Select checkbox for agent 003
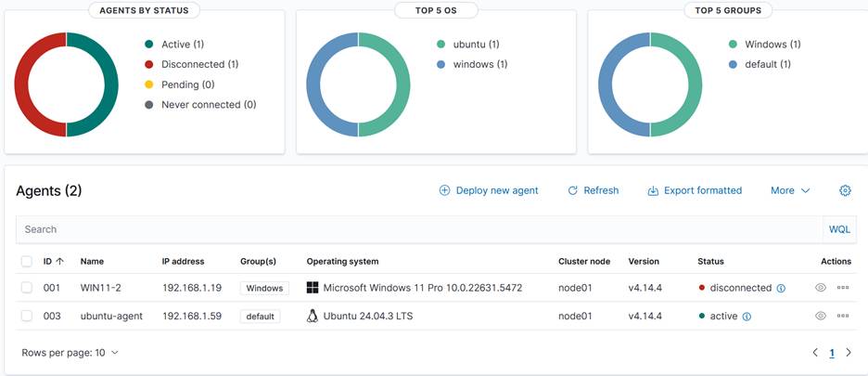Image resolution: width=868 pixels, height=376 pixels. [27, 316]
